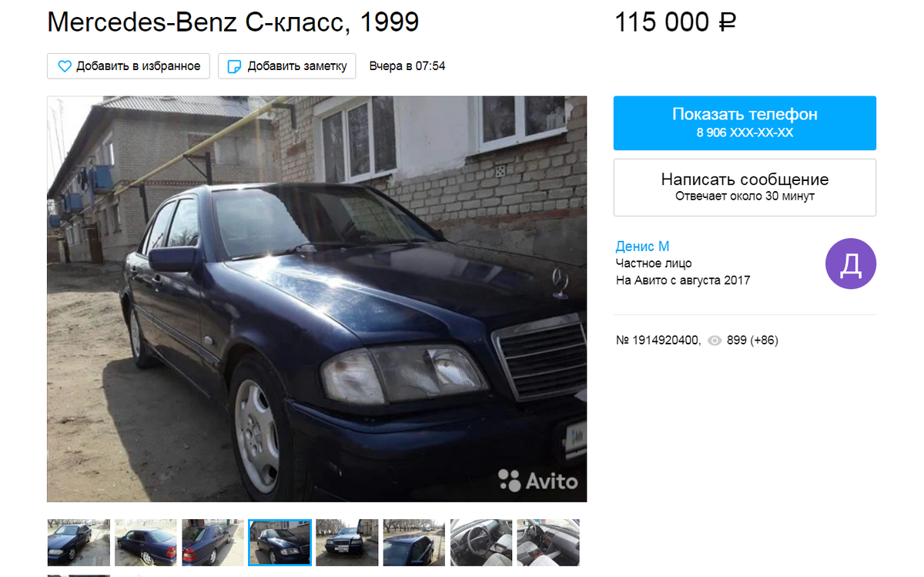
Task: Open the Добавить заметку note button
Action: point(287,66)
